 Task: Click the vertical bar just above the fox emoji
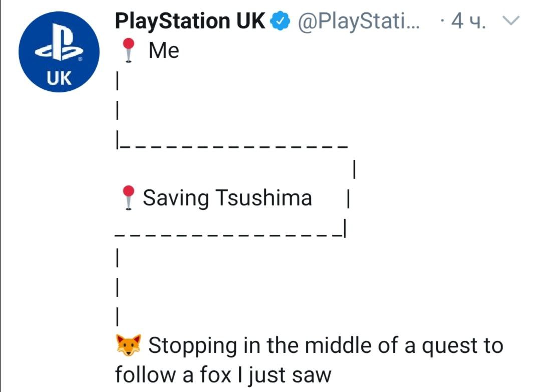[x=117, y=316]
